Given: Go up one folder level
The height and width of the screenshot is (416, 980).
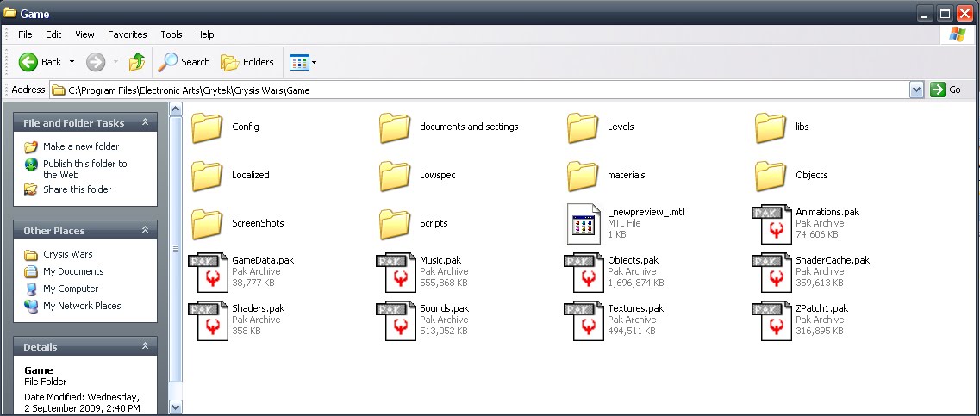Looking at the screenshot, I should pyautogui.click(x=137, y=62).
